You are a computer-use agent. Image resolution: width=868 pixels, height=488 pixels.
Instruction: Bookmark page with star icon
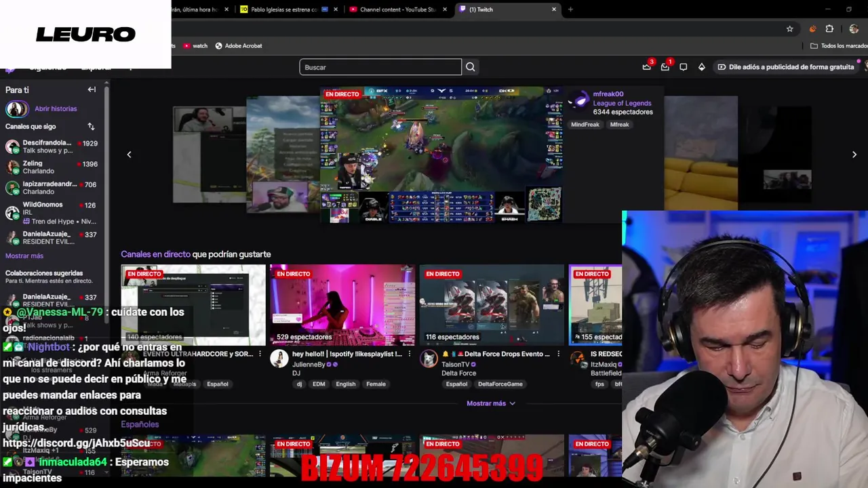click(x=790, y=29)
